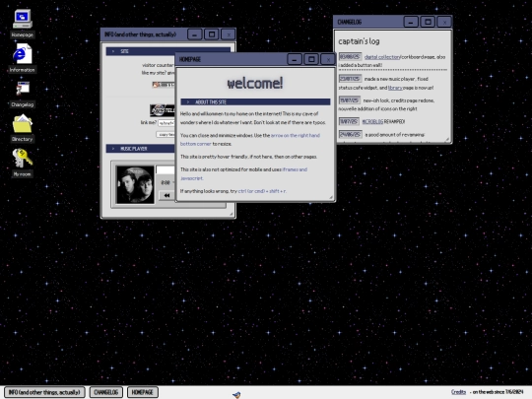Close the Info window
Viewport: 532px width, 399px height.
coord(229,34)
